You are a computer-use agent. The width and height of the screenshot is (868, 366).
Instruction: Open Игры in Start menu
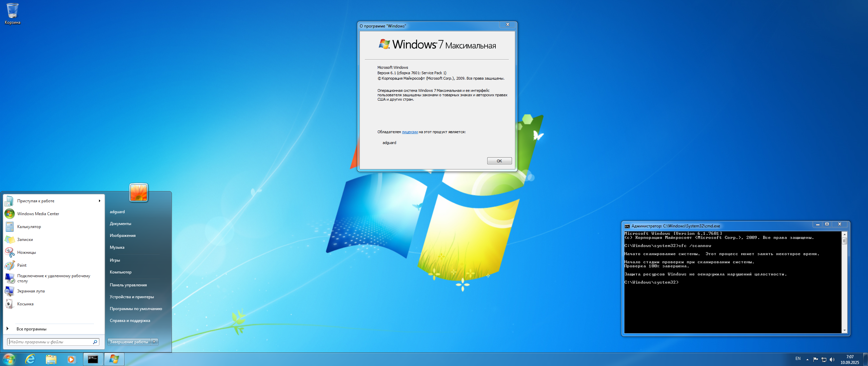point(115,260)
